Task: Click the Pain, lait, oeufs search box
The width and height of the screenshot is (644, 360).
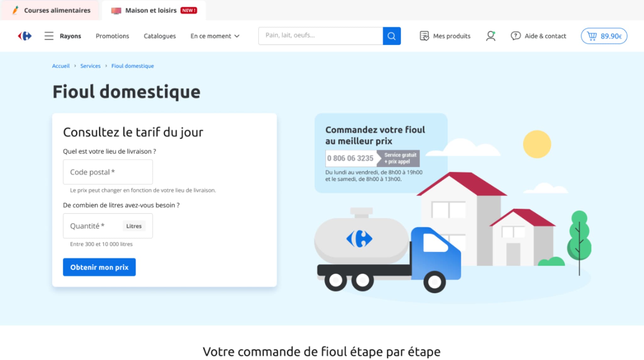Action: pos(320,36)
